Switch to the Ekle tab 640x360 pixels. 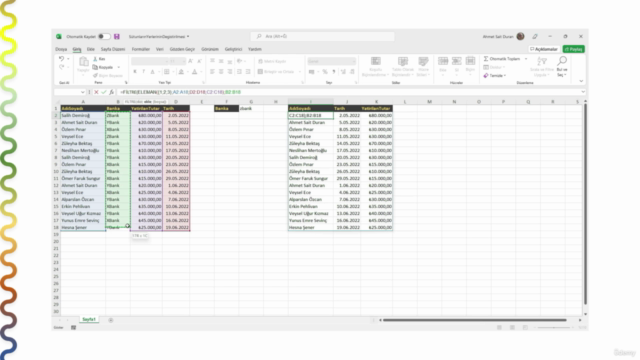tap(91, 49)
